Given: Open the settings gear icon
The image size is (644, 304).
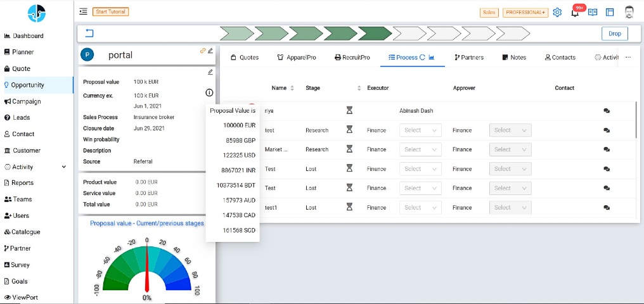Looking at the screenshot, I should pos(557,12).
